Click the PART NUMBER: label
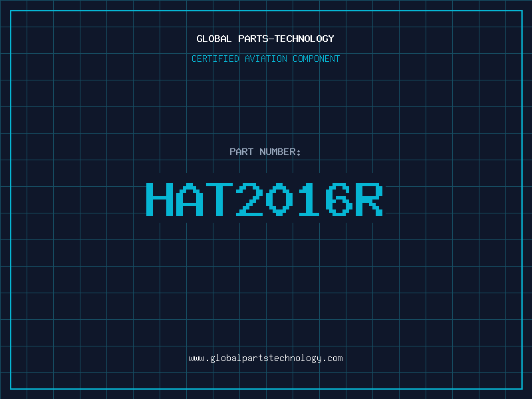The height and width of the screenshot is (399, 532). coord(265,152)
